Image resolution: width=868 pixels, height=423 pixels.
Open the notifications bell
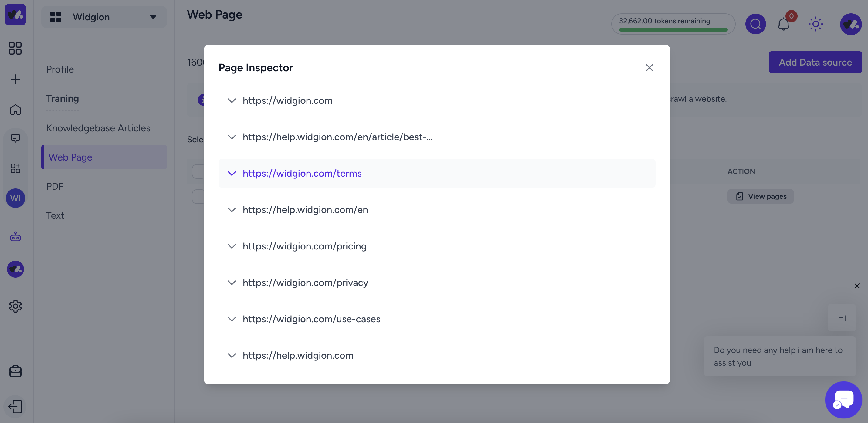[x=783, y=24]
